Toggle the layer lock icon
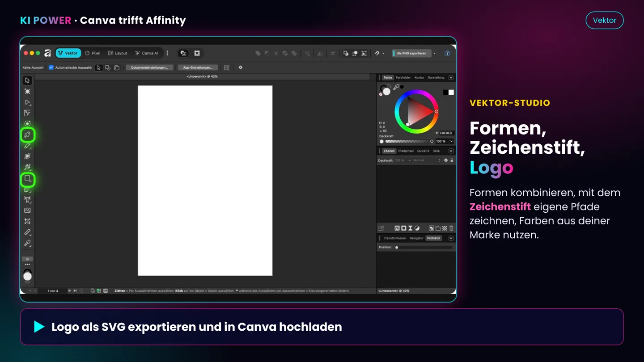644x362 pixels. [x=452, y=160]
